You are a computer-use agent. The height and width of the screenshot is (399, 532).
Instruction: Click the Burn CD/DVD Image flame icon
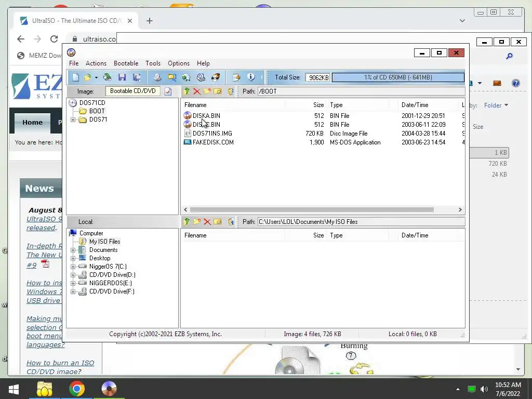click(x=216, y=77)
